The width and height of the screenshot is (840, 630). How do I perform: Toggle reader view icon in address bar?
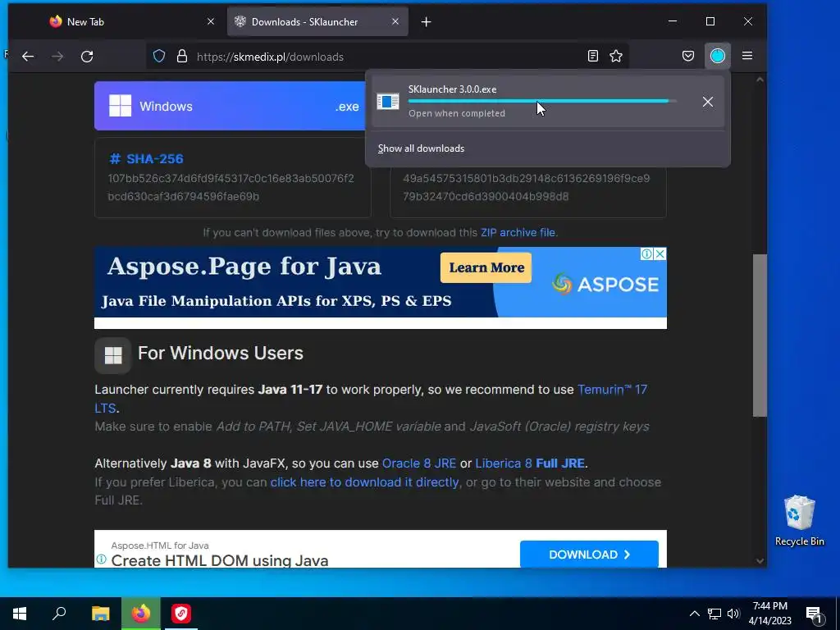[x=592, y=57]
